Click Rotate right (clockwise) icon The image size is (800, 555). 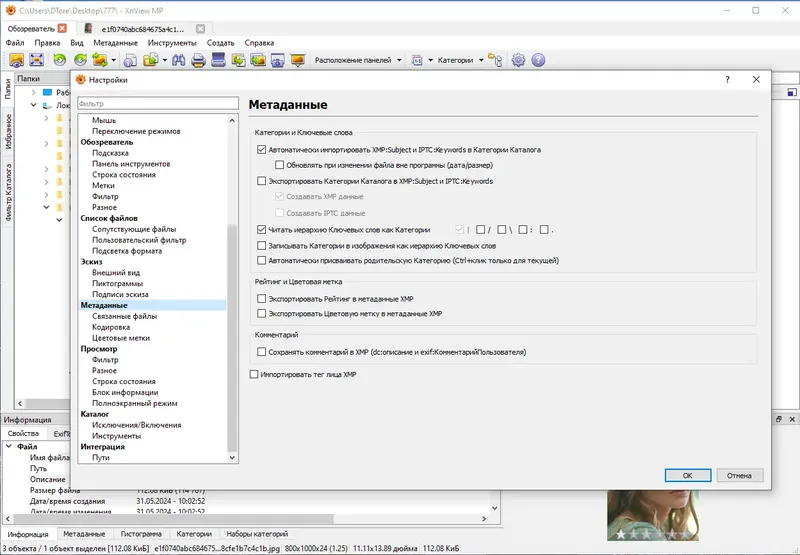click(80, 60)
